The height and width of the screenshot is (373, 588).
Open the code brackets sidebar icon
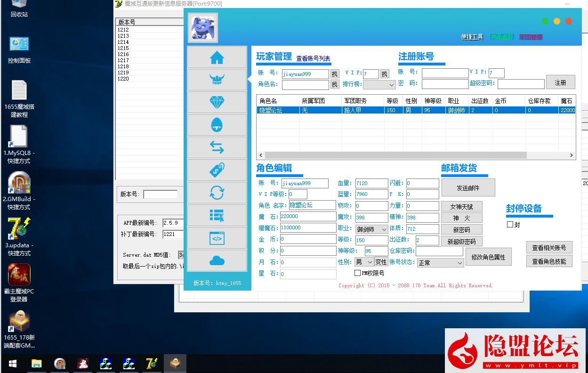pos(217,238)
